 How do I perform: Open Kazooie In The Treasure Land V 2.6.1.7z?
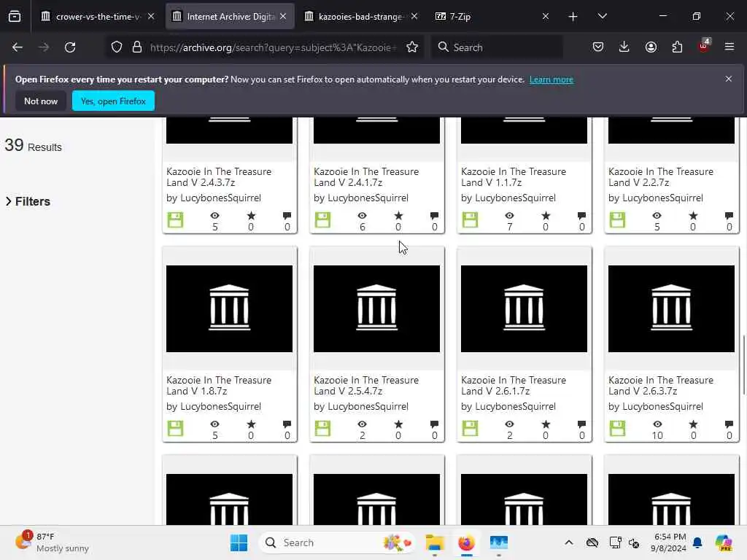pyautogui.click(x=514, y=385)
